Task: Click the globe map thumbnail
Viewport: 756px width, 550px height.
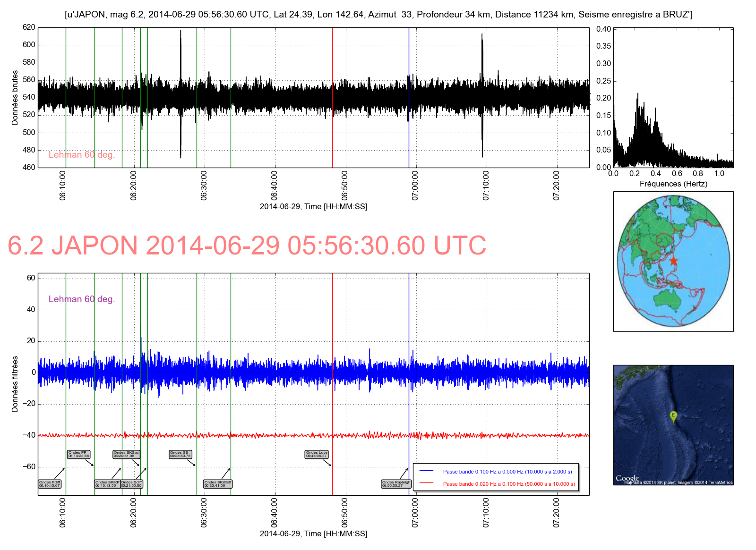Action: click(x=673, y=261)
